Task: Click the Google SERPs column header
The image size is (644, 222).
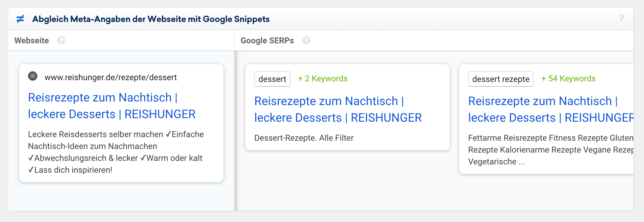Action: pos(267,40)
